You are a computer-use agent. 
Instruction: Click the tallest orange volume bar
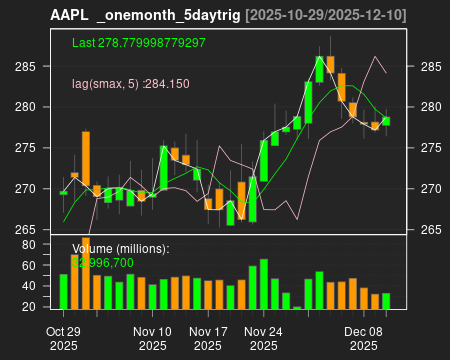point(86,273)
